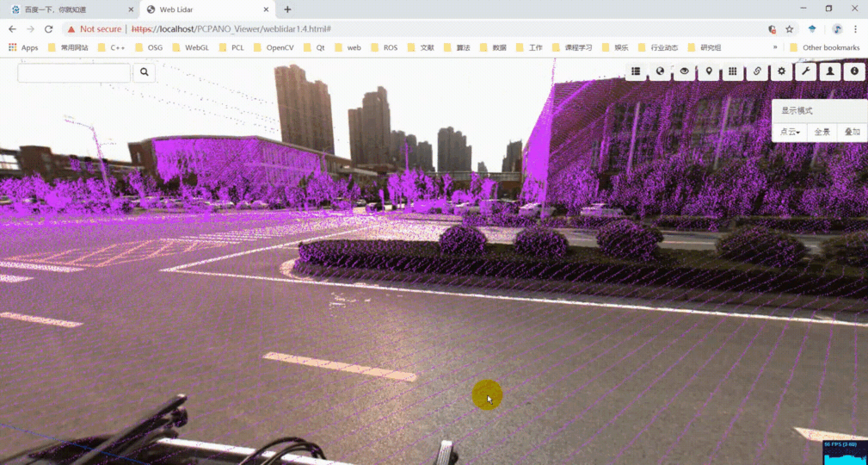Switch display mode to 叠加

click(x=852, y=132)
